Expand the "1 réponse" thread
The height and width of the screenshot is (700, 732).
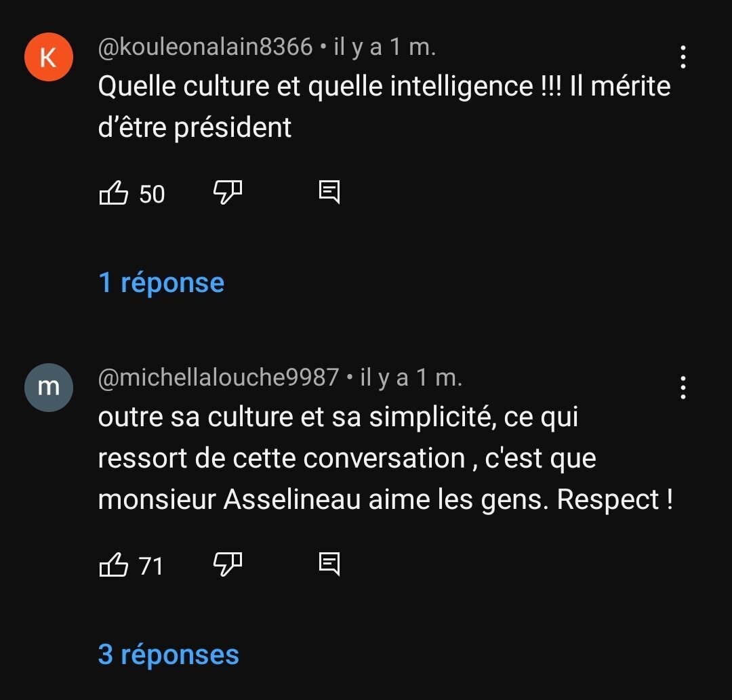point(161,283)
